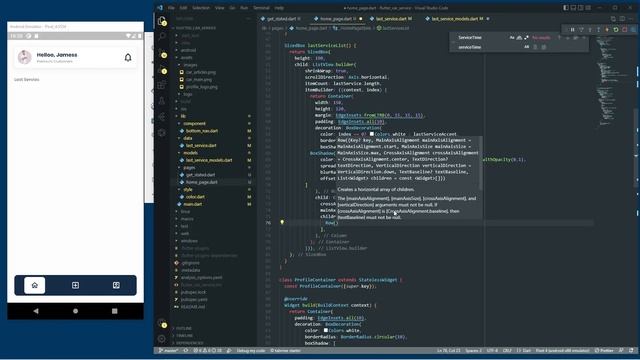
Task: Toggle Use Regular Expression in the find widget
Action: (x=527, y=38)
